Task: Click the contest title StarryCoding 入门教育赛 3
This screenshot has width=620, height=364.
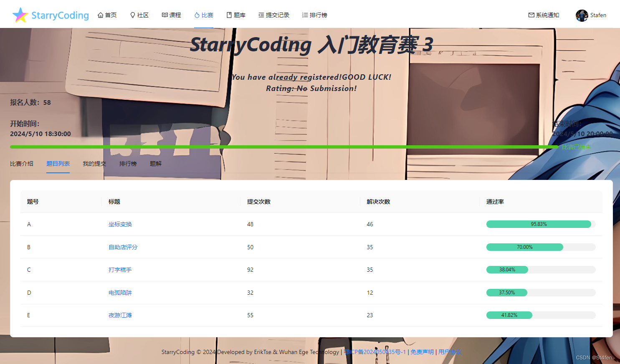Action: point(311,45)
